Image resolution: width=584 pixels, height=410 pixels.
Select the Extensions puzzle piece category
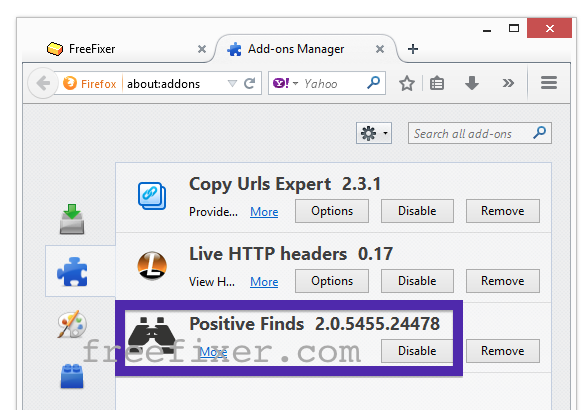tap(72, 271)
